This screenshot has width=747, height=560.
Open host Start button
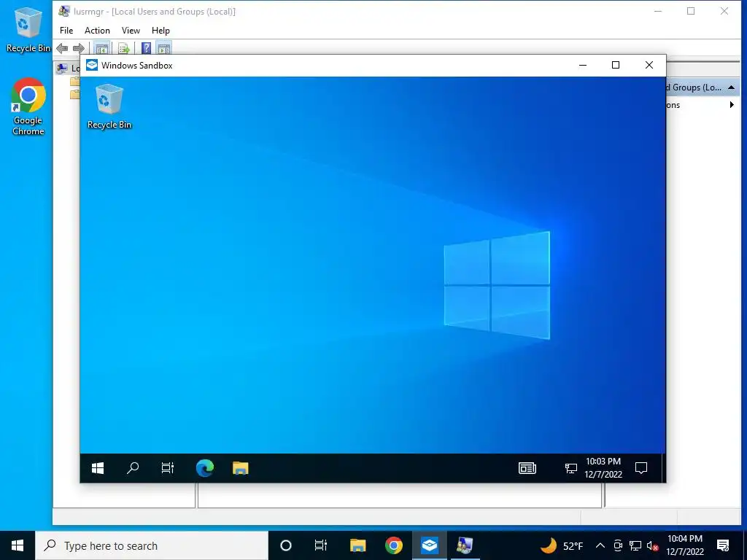point(18,545)
